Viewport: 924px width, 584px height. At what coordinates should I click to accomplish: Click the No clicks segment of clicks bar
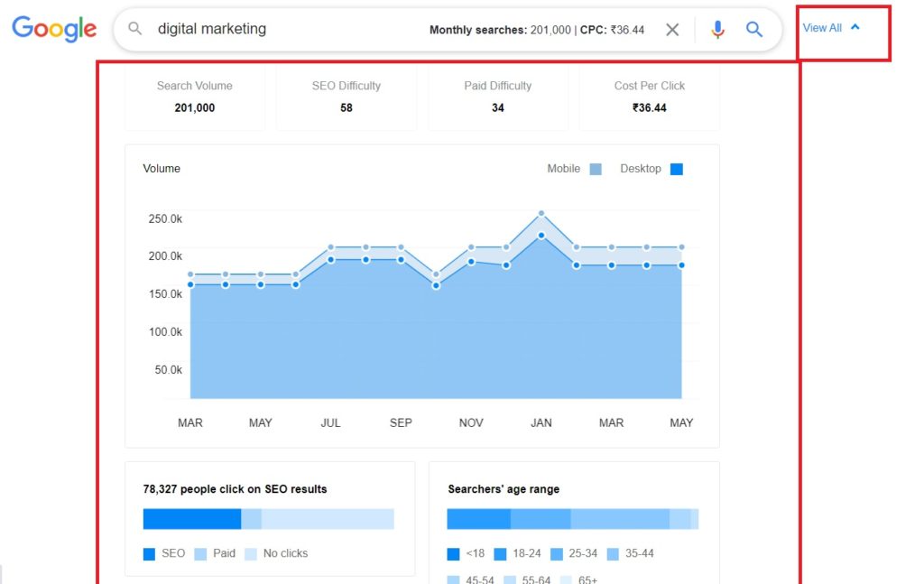coord(328,519)
